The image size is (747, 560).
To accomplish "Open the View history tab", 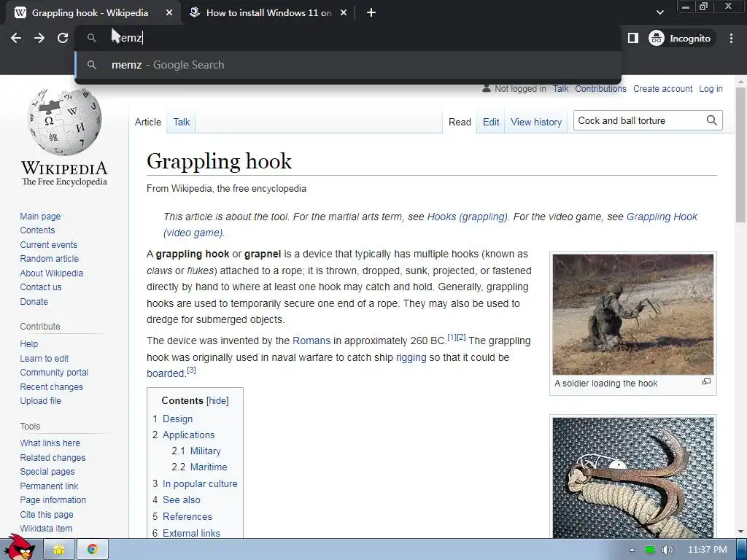I will tap(536, 122).
